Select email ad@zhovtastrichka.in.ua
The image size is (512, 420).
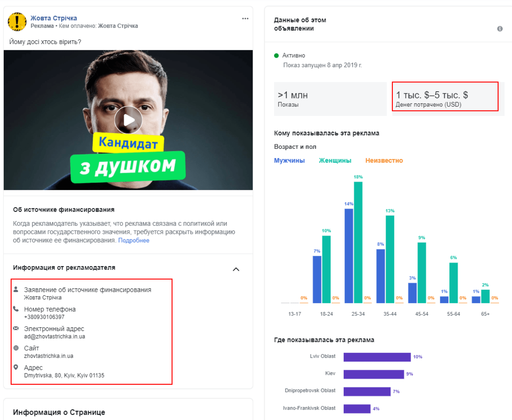click(54, 337)
